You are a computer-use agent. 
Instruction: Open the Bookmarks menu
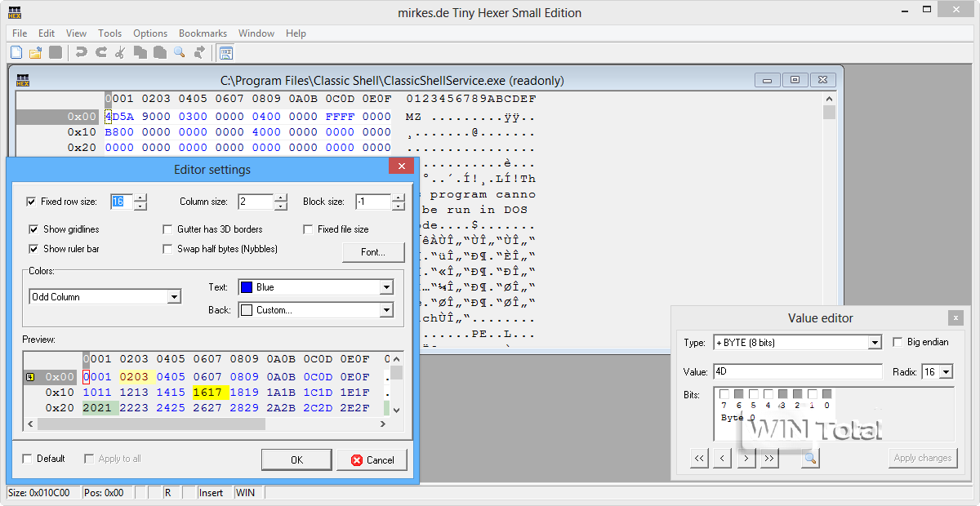click(203, 33)
